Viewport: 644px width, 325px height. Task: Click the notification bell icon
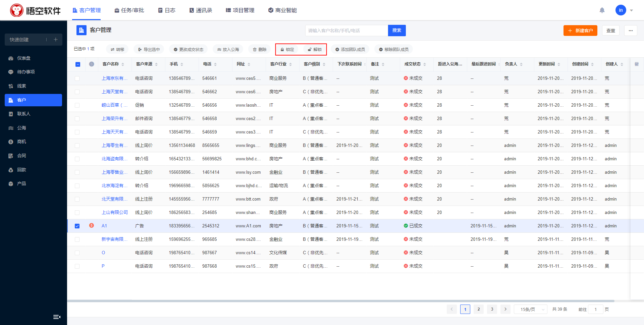[x=602, y=10]
